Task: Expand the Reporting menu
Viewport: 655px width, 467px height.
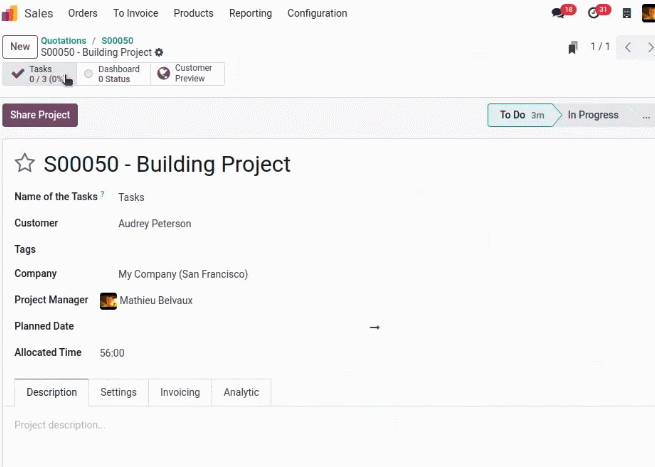Action: coord(250,13)
